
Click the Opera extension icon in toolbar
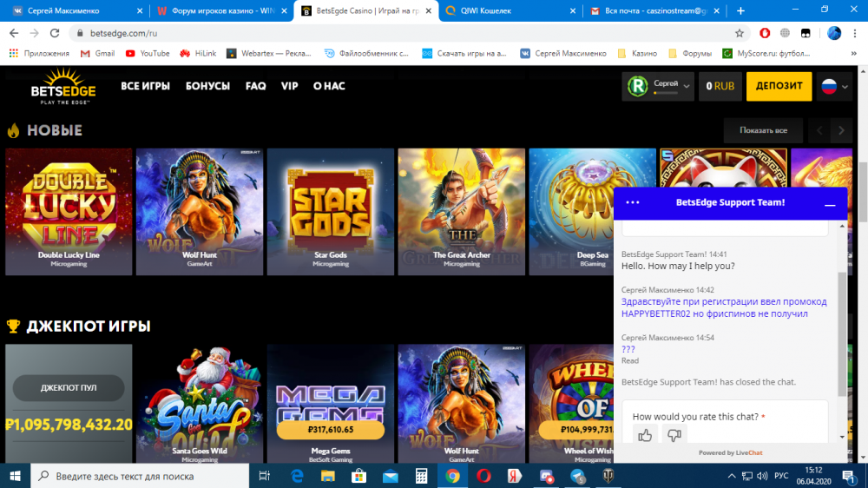765,33
